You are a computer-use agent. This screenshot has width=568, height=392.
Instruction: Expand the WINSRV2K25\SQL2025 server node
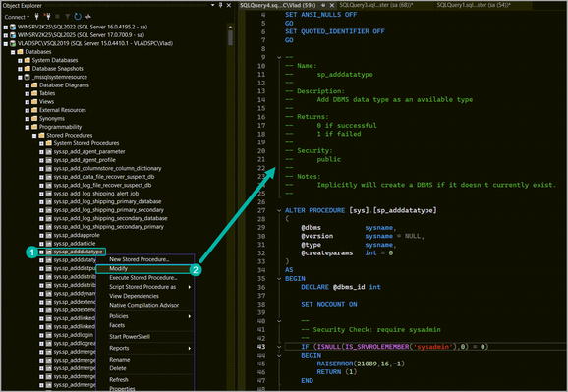(6, 35)
